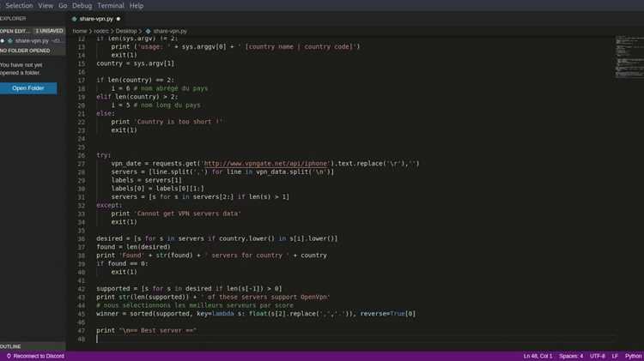
Task: Click the EXPLORER panel title
Action: 13,19
